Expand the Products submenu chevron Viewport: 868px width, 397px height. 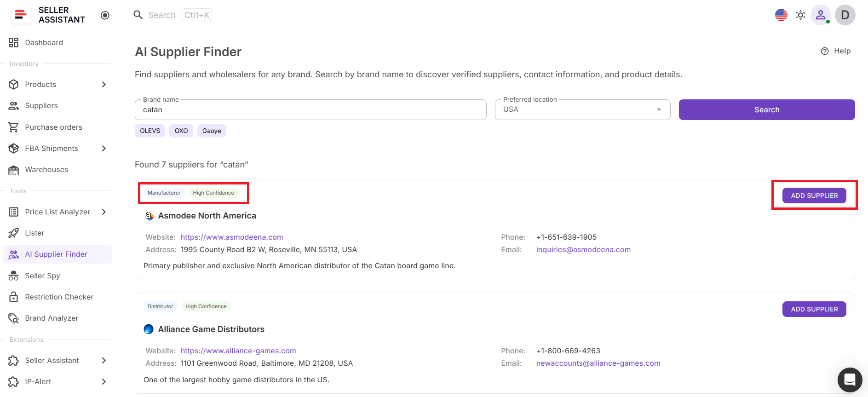click(x=103, y=85)
